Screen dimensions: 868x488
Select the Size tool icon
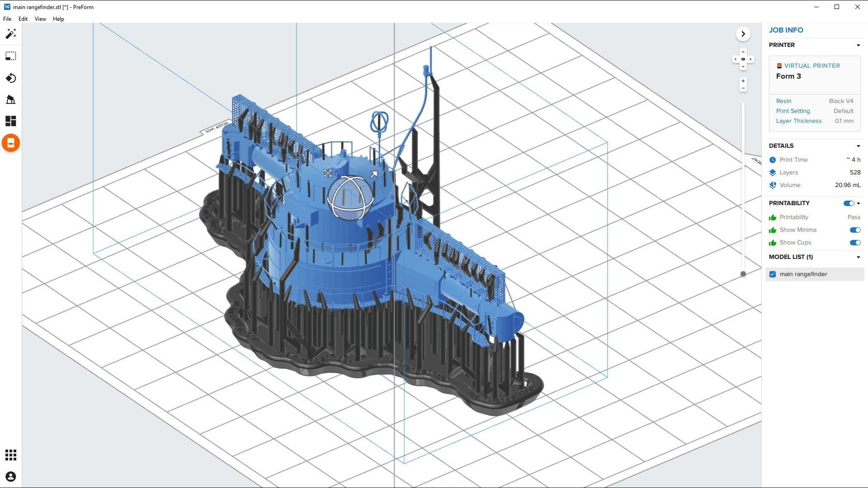click(x=11, y=56)
